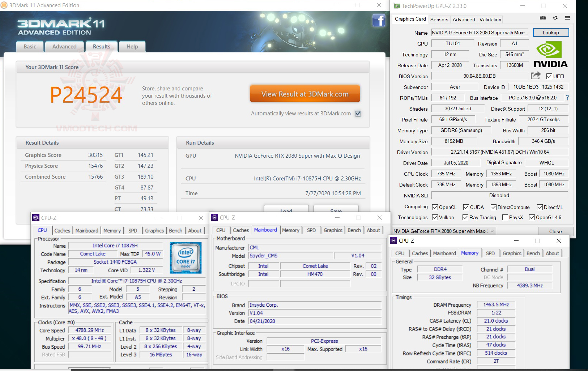Toggle the PhysX checkbox

(x=505, y=217)
